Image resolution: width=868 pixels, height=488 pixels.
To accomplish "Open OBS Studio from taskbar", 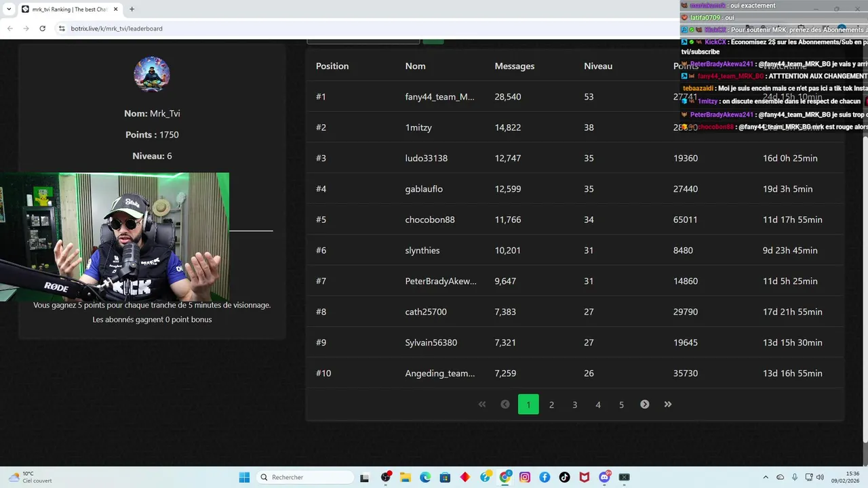I will 386,477.
